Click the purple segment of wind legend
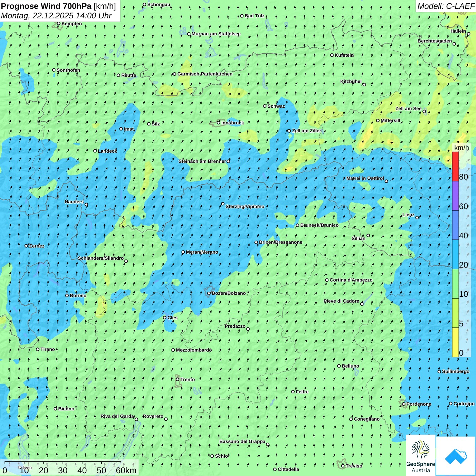The height and width of the screenshot is (476, 476). pos(455,196)
